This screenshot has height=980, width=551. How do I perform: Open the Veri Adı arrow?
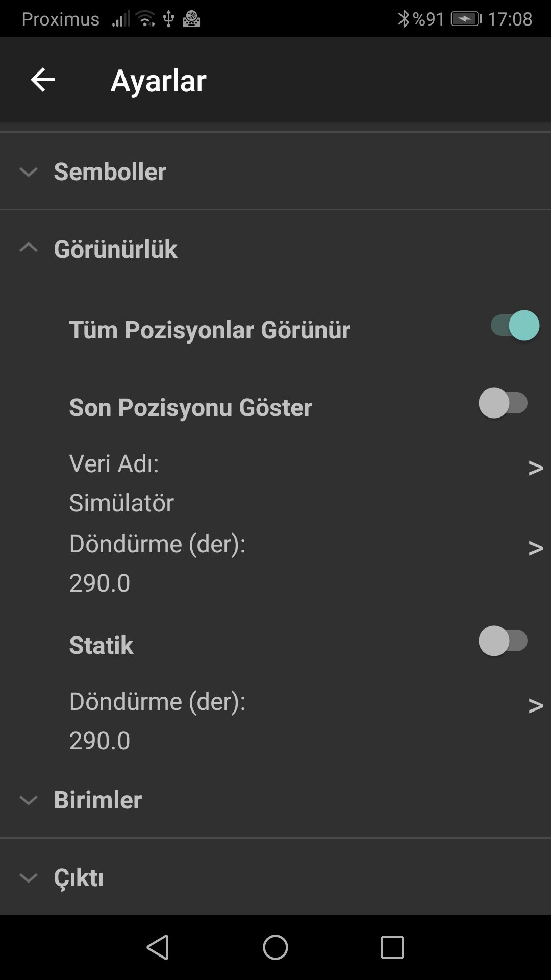coord(535,468)
